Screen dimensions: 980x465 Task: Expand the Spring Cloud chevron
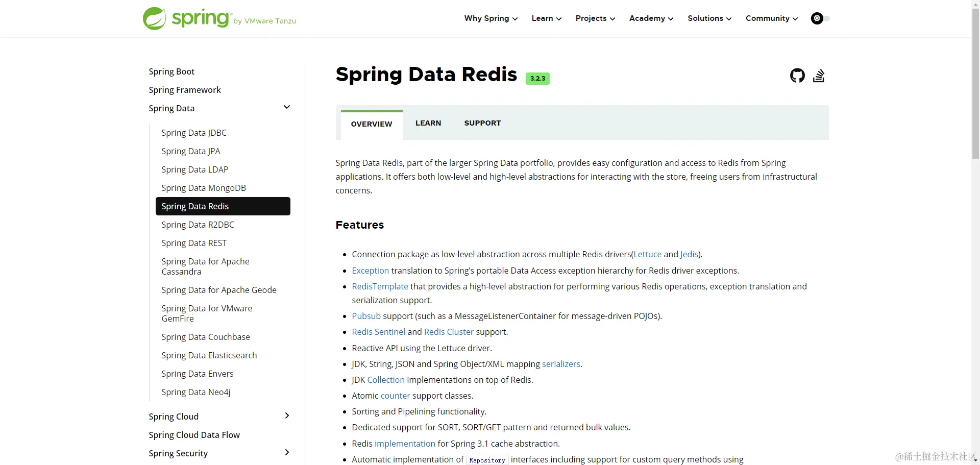[287, 415]
